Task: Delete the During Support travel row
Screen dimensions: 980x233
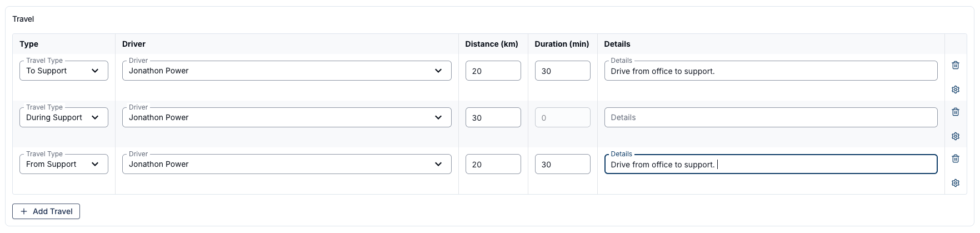Action: pos(955,112)
